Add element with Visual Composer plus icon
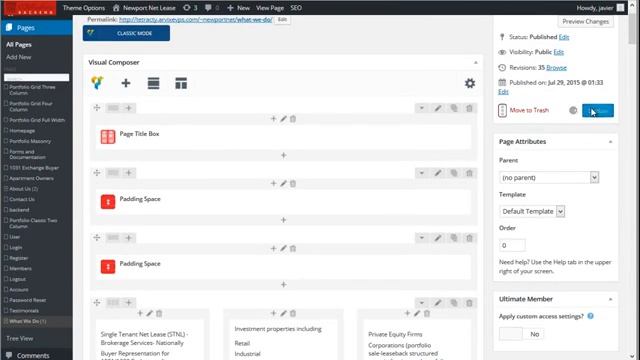The image size is (640, 360). [126, 83]
